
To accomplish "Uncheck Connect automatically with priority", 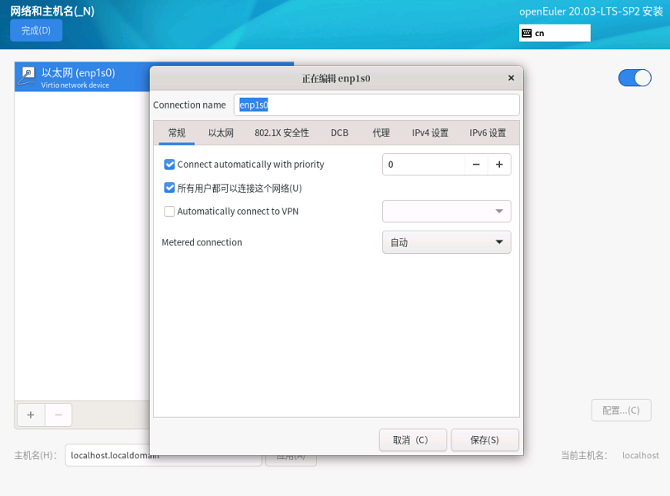I will click(x=169, y=164).
